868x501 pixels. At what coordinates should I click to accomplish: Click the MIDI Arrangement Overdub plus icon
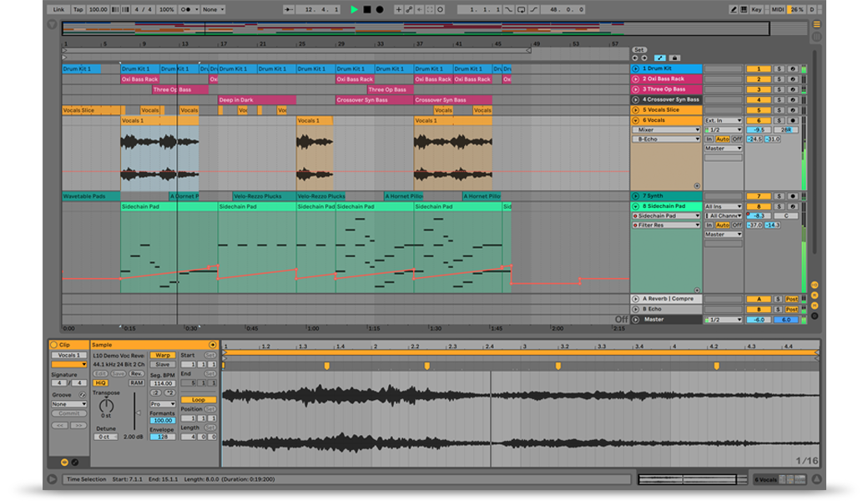398,9
